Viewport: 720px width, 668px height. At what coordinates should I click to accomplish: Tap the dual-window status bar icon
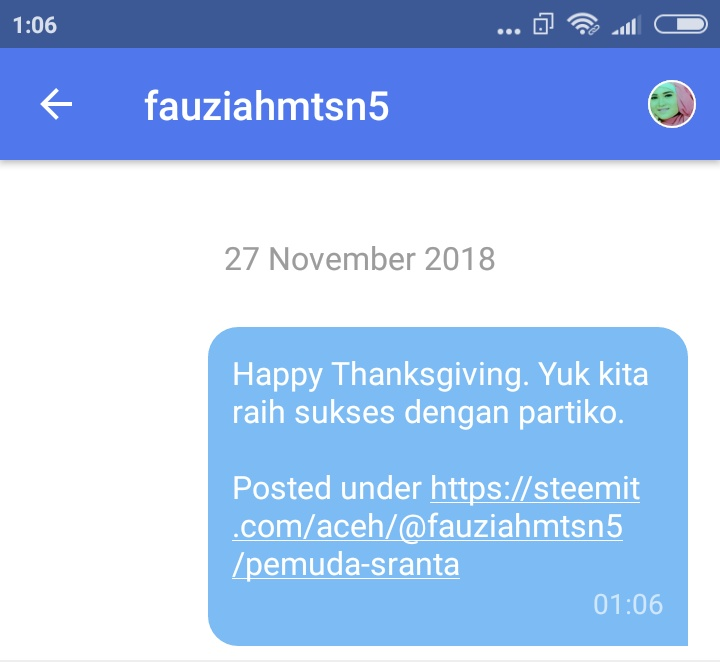click(543, 24)
